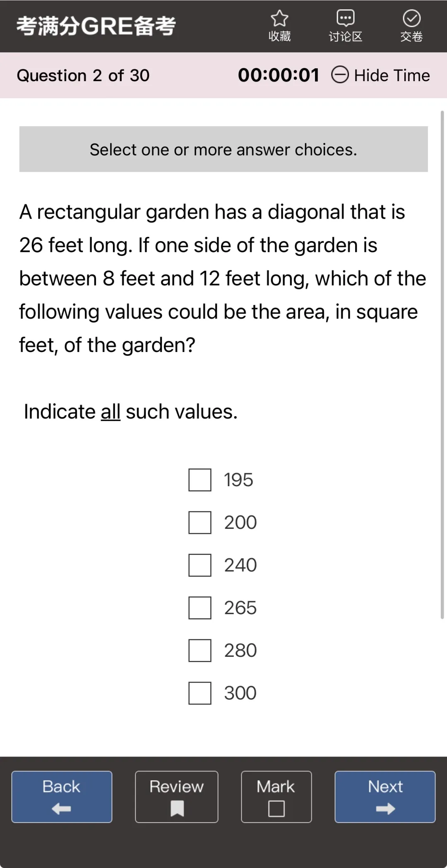This screenshot has width=447, height=868.
Task: Click the 00:00:01 timer display
Action: point(279,75)
